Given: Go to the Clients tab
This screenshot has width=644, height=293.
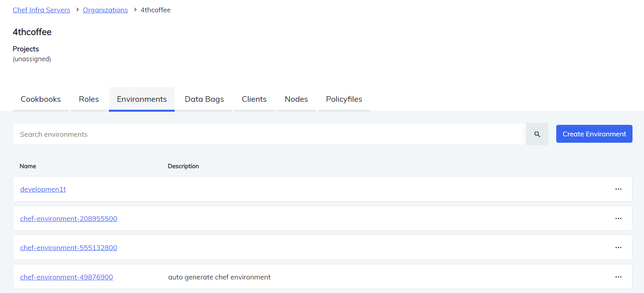Looking at the screenshot, I should tap(254, 99).
